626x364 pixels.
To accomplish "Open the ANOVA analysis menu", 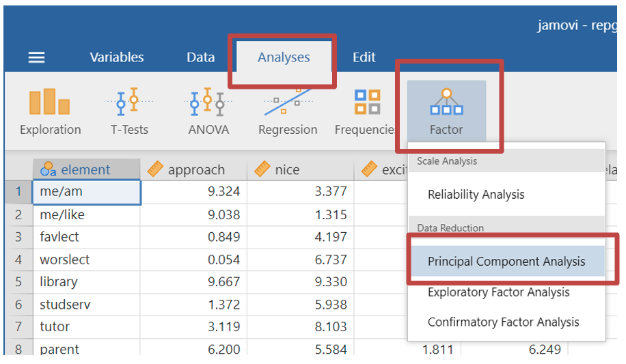I will click(208, 111).
